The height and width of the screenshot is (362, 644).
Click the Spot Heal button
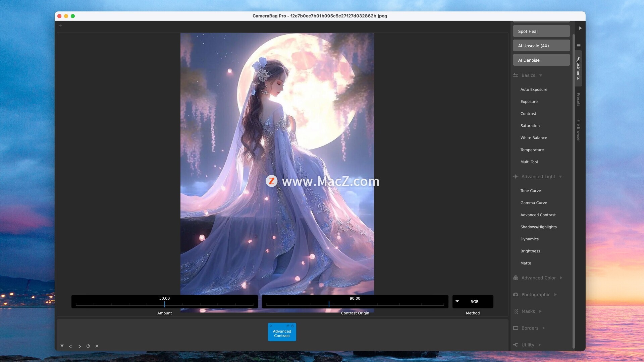541,31
